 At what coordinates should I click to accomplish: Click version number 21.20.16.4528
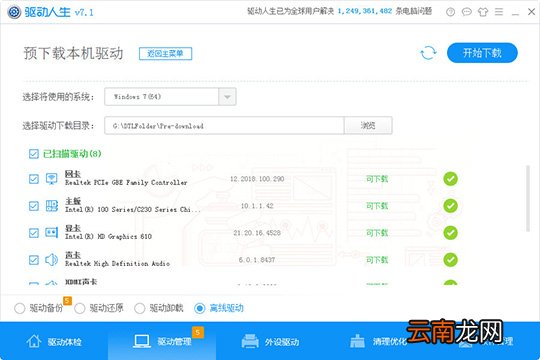[x=257, y=233]
